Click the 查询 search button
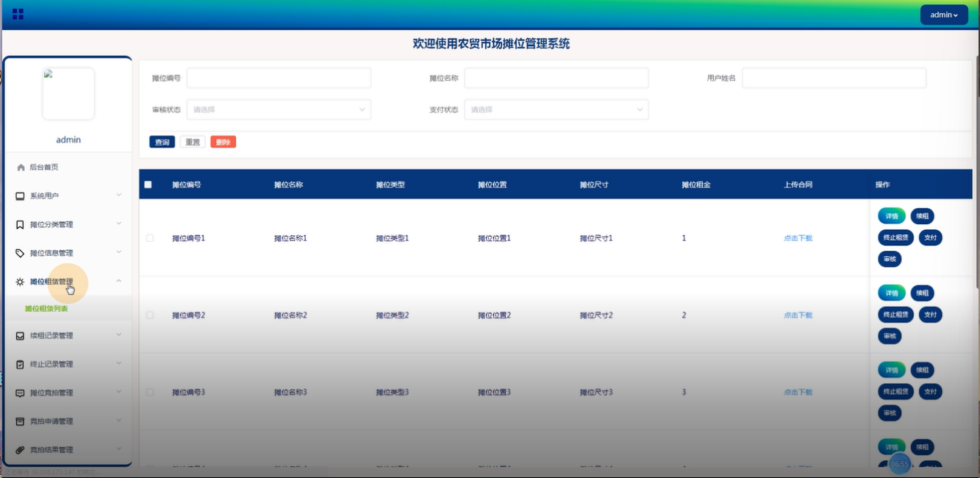This screenshot has height=478, width=980. pyautogui.click(x=162, y=142)
